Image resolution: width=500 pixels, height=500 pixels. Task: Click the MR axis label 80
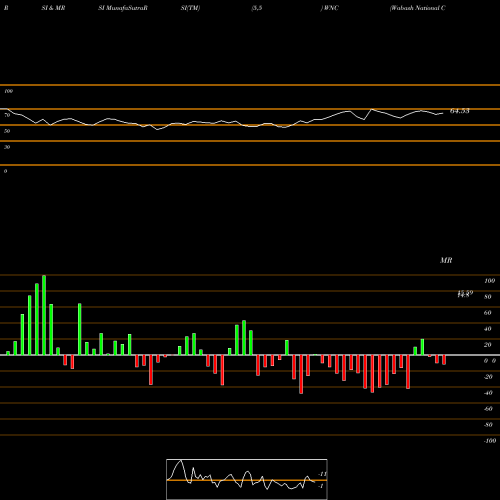[x=488, y=297]
